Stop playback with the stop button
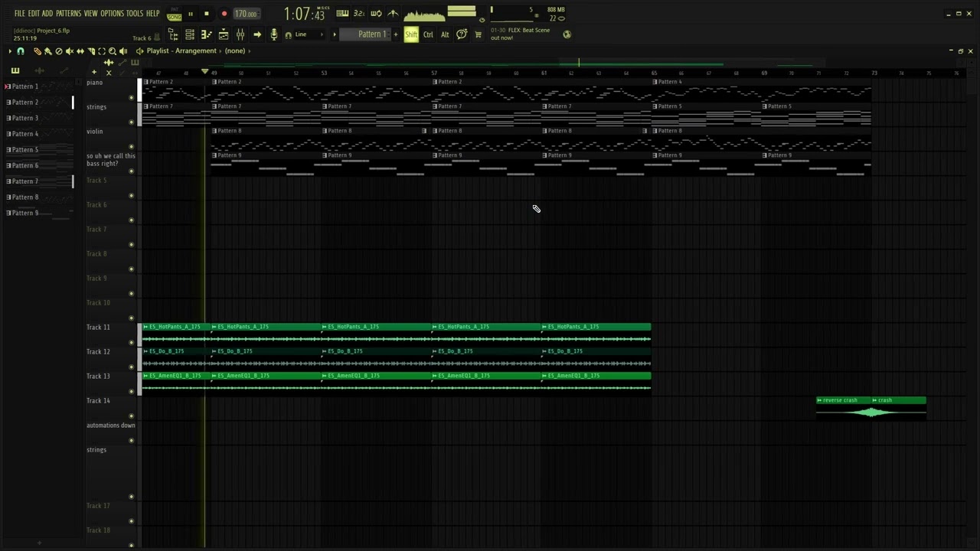This screenshot has width=980, height=551. (x=206, y=14)
